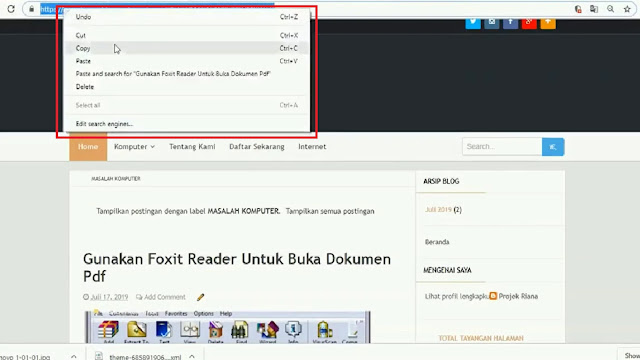
Task: Go to the Home navigation tab
Action: (x=88, y=147)
